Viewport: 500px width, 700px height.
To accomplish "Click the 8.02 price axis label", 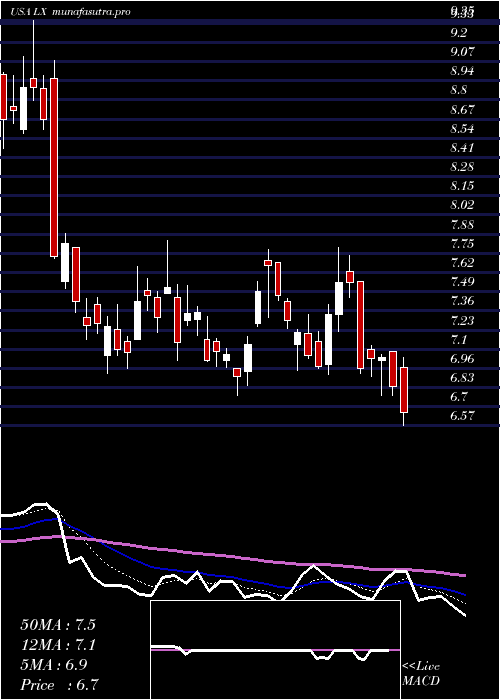I will (x=462, y=205).
